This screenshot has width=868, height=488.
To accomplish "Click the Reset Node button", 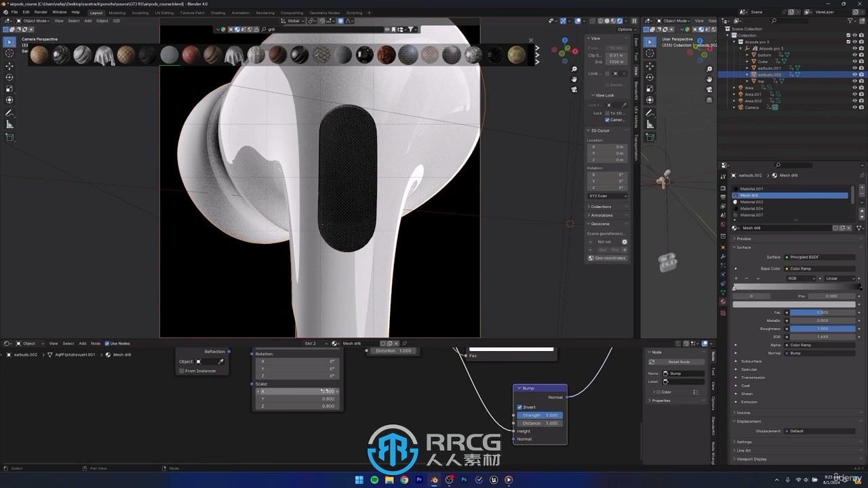I will (x=679, y=362).
